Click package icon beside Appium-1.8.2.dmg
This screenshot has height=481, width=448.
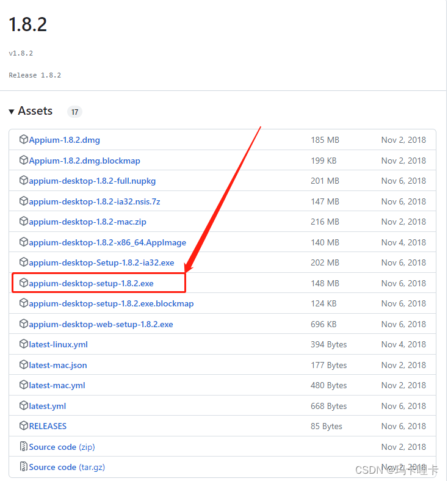tap(24, 139)
